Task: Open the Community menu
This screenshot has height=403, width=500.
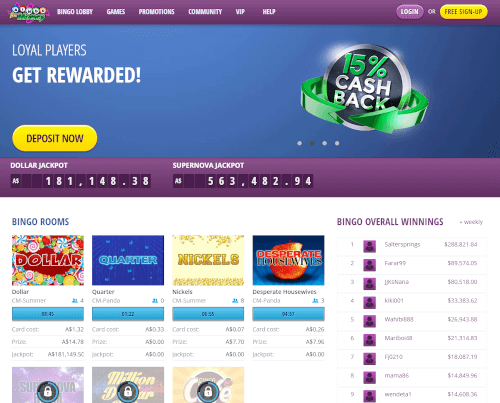Action: click(x=205, y=12)
